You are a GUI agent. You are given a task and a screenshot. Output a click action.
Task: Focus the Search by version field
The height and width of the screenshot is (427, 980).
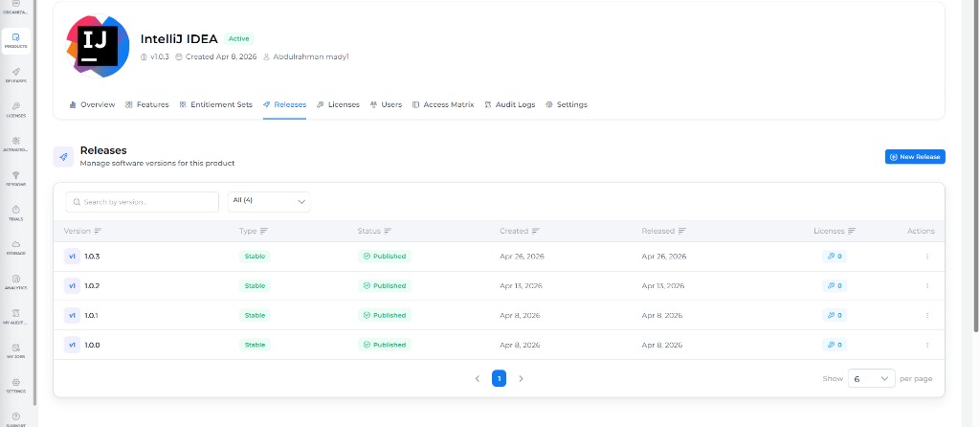point(143,202)
